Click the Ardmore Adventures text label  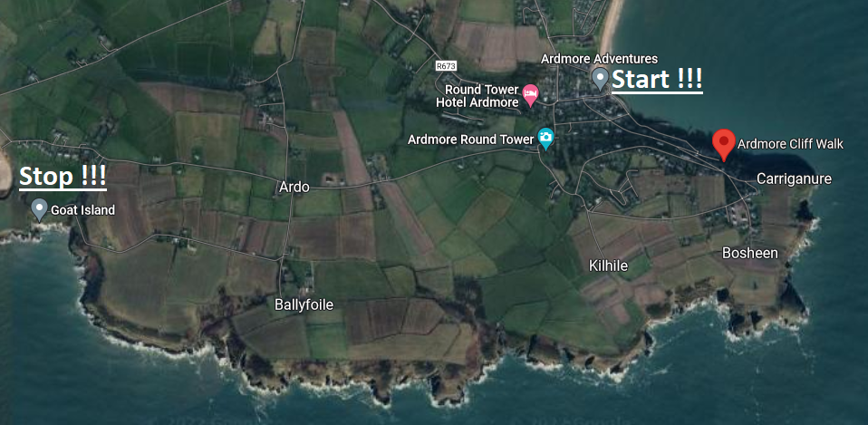tap(599, 59)
